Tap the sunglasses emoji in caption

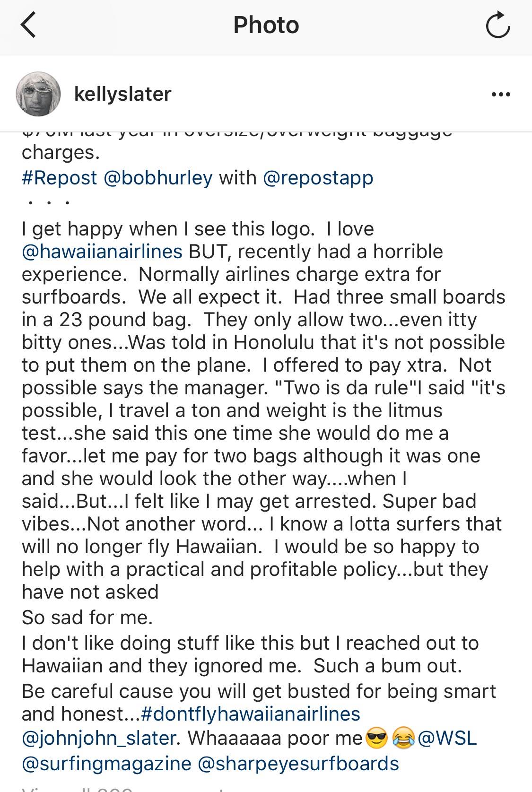(x=376, y=739)
